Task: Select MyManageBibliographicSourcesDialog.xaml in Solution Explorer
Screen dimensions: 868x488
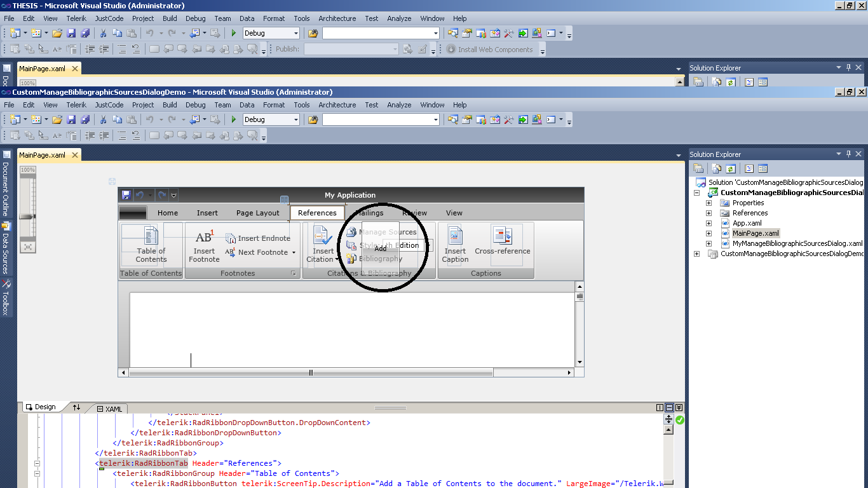Action: pos(797,243)
